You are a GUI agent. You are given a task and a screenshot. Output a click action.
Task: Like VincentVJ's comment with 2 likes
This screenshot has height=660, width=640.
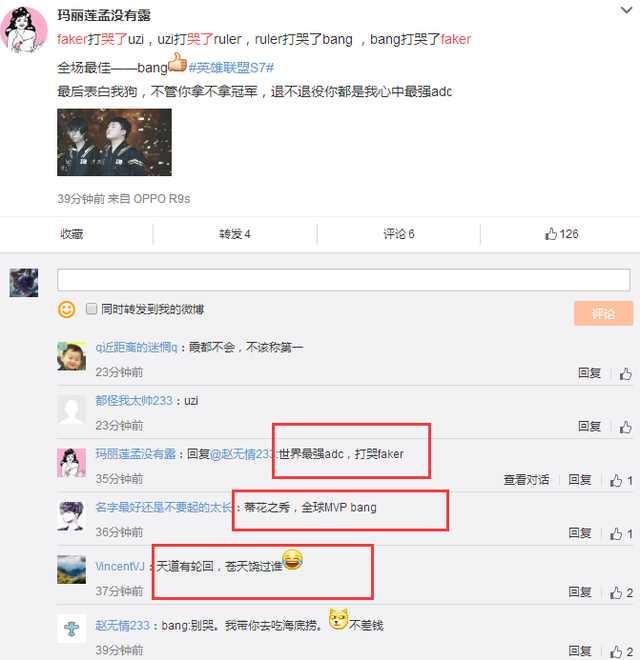(x=621, y=593)
